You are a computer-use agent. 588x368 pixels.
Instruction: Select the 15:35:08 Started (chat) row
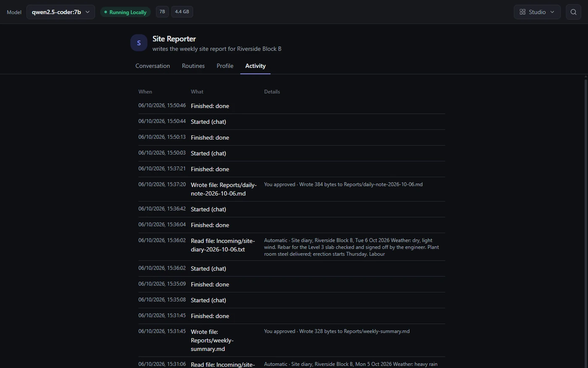click(x=291, y=300)
